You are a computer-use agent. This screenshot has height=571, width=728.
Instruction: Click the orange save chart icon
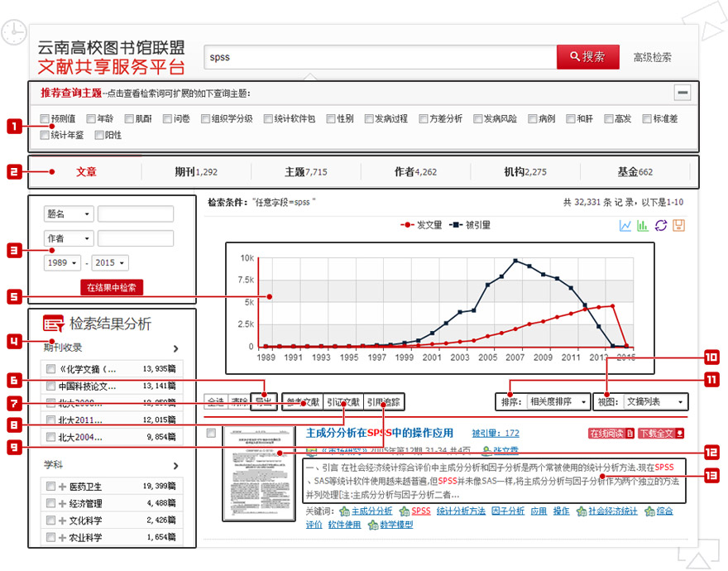tap(678, 226)
